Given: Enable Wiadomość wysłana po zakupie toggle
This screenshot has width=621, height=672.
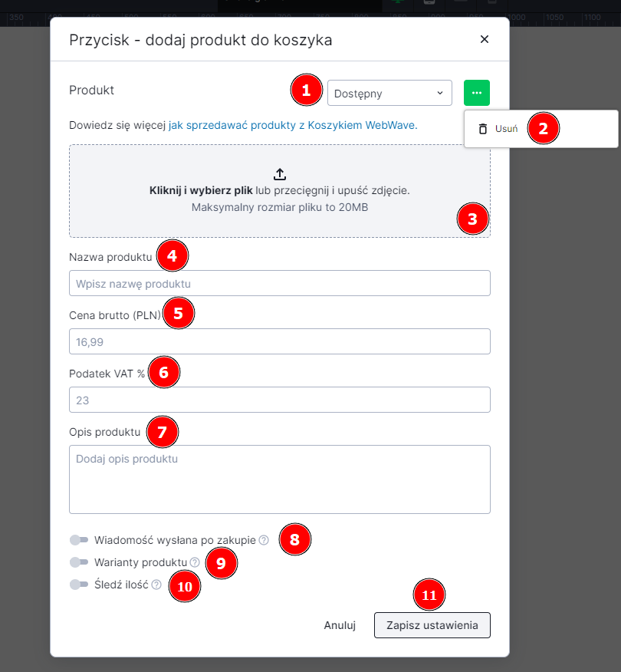Looking at the screenshot, I should click(79, 540).
